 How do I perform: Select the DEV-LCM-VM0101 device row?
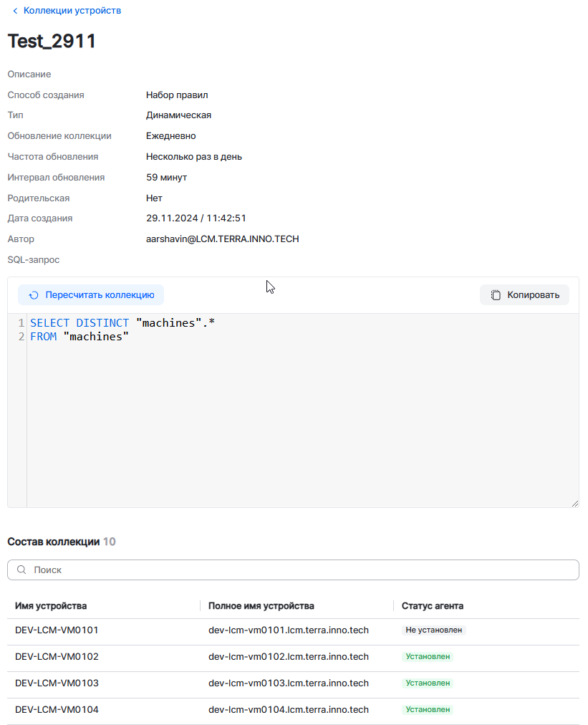[57, 630]
